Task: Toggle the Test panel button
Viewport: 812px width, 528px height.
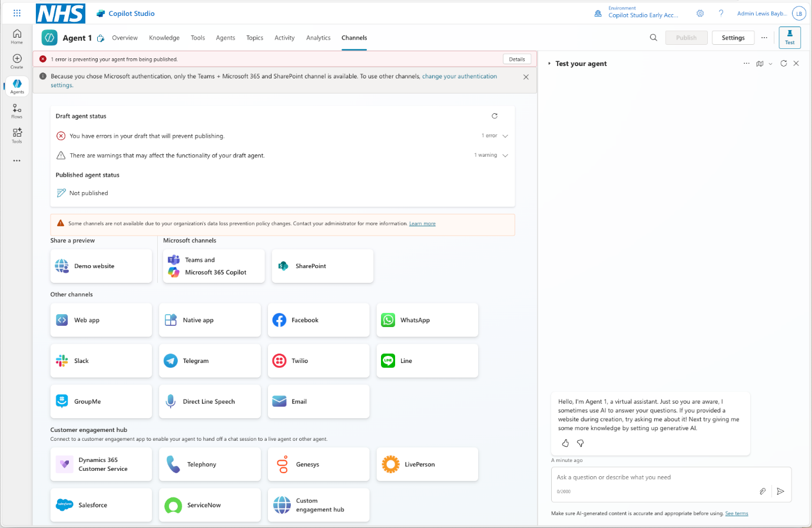Action: tap(789, 37)
